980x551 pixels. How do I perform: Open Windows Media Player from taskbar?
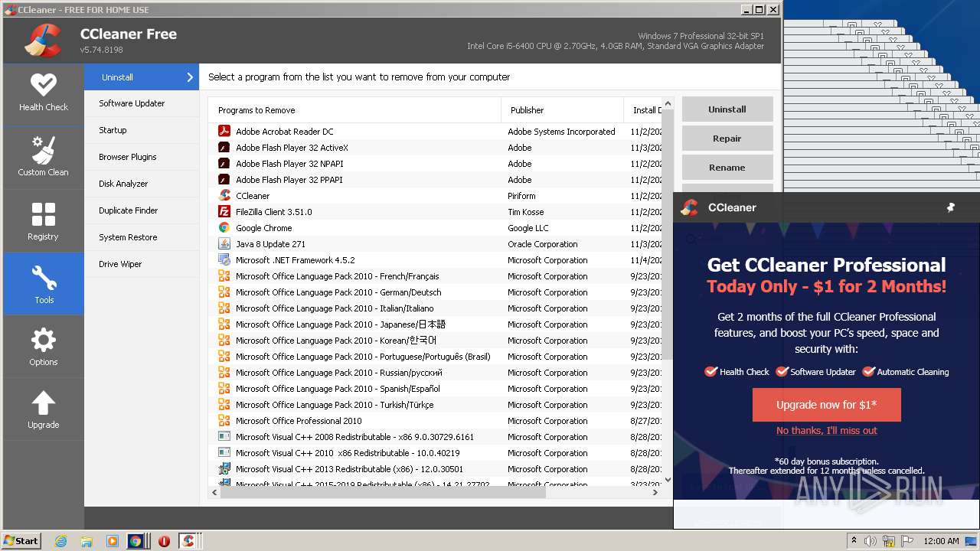[112, 541]
